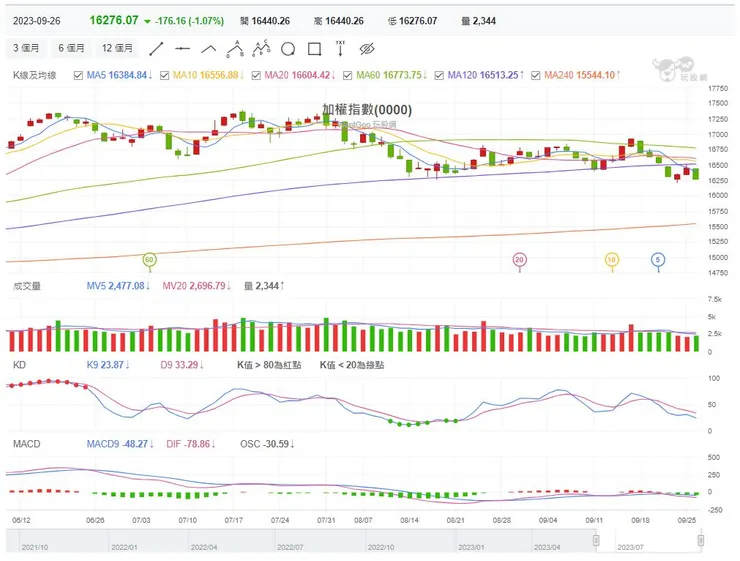Select the rectangle drawing tool

[x=314, y=48]
